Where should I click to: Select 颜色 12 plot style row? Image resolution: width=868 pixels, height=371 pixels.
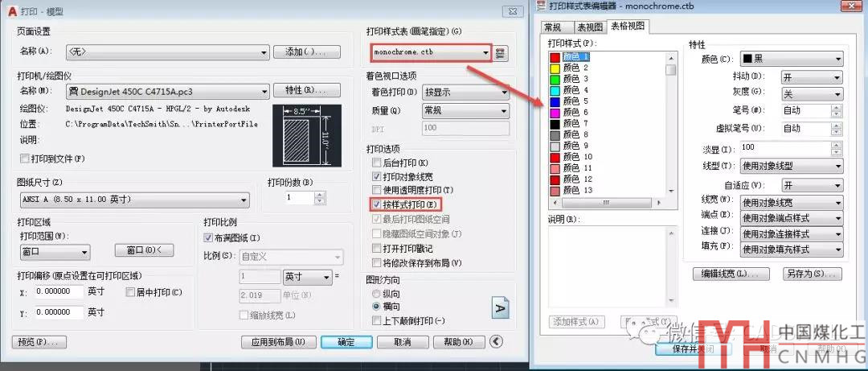pos(571,179)
